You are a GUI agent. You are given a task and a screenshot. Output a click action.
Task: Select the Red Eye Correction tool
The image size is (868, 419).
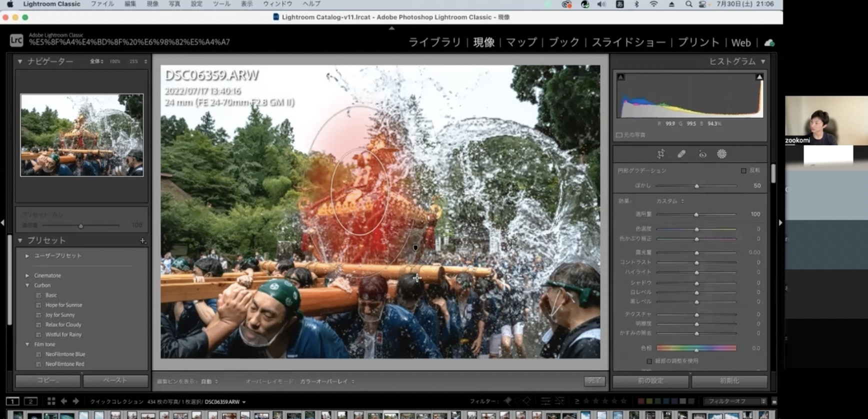coord(702,154)
